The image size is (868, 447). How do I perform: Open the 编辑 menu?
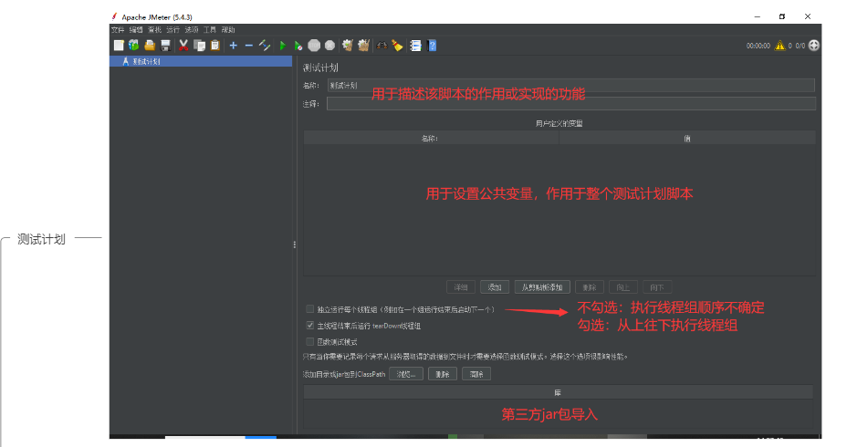[x=136, y=30]
